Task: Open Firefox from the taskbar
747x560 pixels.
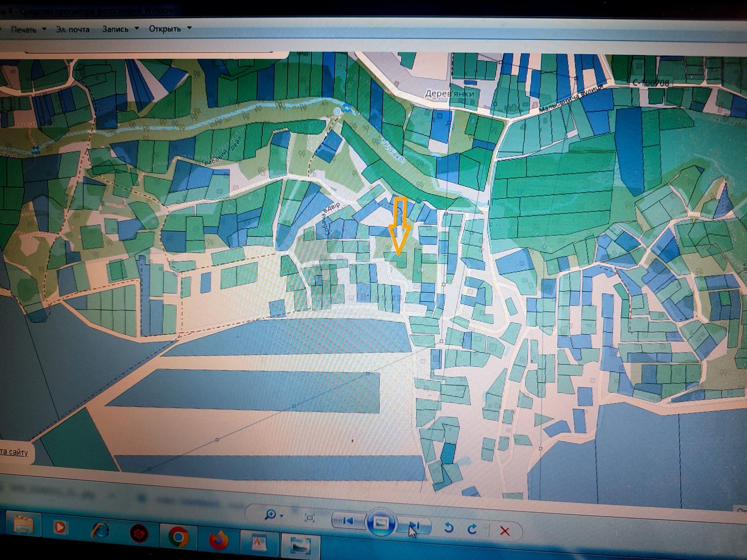Action: point(218,540)
